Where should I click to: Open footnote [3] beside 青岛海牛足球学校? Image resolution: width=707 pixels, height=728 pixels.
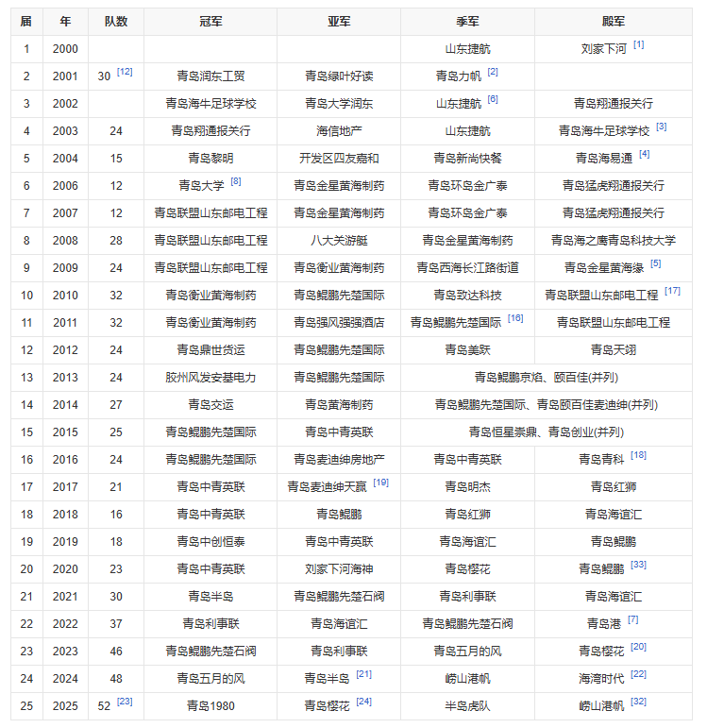661,127
